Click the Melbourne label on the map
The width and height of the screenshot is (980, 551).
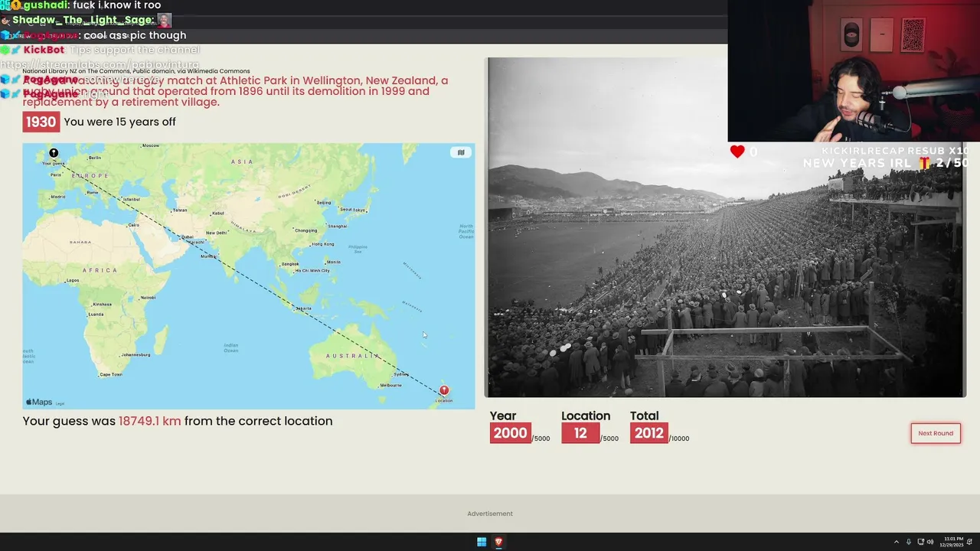[391, 385]
